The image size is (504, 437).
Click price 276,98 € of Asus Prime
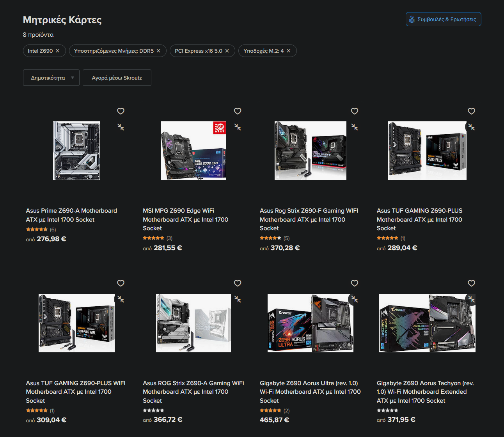click(51, 239)
